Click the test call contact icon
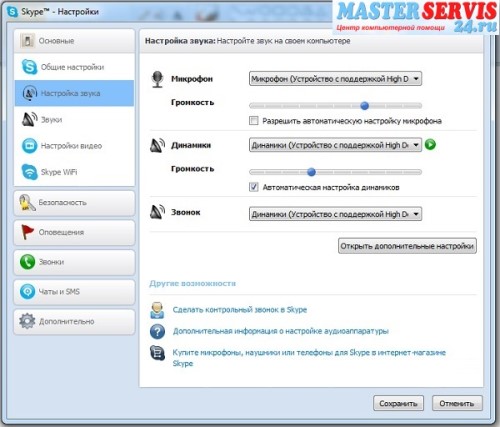 pos(157,310)
